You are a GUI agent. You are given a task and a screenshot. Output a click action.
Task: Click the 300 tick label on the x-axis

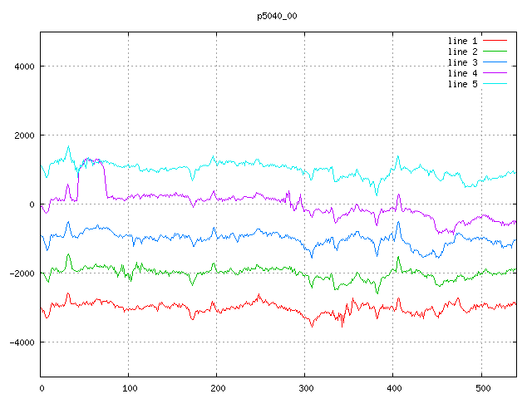(x=305, y=387)
